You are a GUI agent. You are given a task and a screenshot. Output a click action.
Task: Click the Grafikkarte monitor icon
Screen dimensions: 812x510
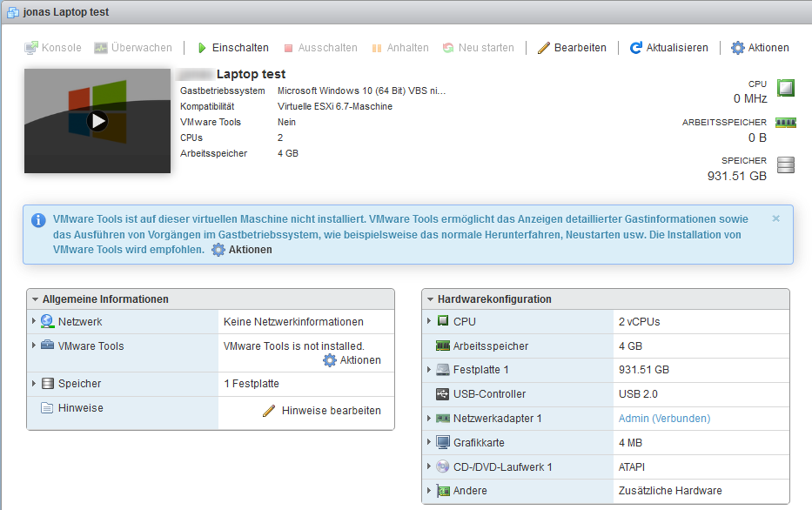443,443
